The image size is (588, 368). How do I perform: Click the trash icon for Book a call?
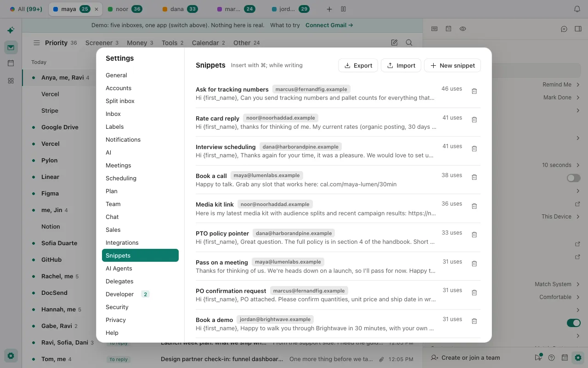tap(475, 177)
